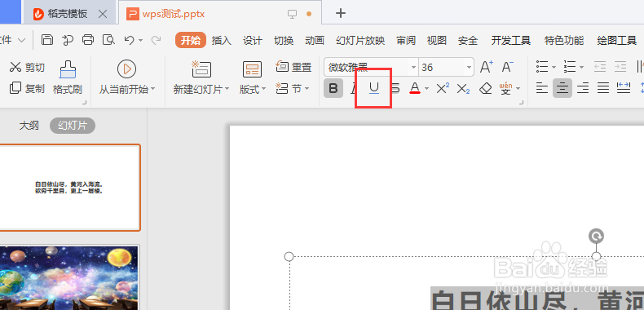Select the first slide thumbnail with poem
This screenshot has height=310, width=644.
pyautogui.click(x=69, y=188)
